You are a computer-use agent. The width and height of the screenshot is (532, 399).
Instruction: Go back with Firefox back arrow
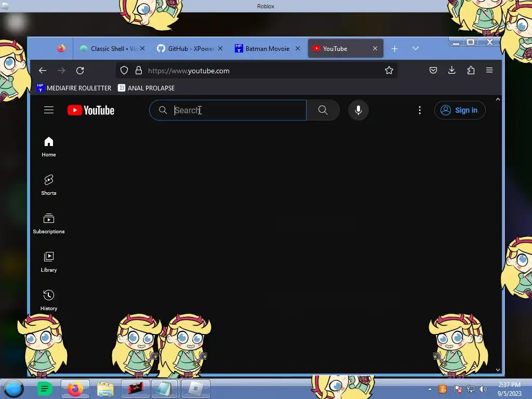43,71
